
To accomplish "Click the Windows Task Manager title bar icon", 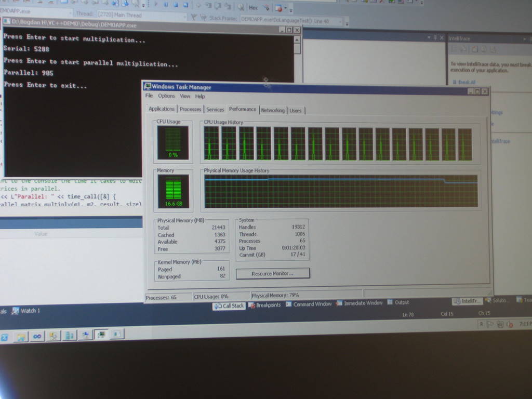I will pos(148,86).
